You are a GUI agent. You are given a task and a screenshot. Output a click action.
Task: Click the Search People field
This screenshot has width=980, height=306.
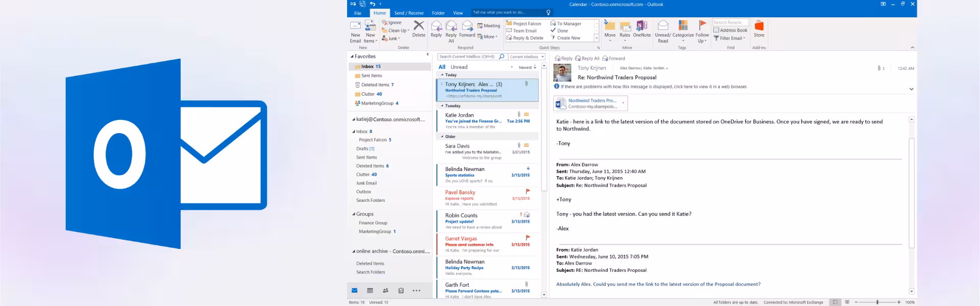pyautogui.click(x=730, y=22)
